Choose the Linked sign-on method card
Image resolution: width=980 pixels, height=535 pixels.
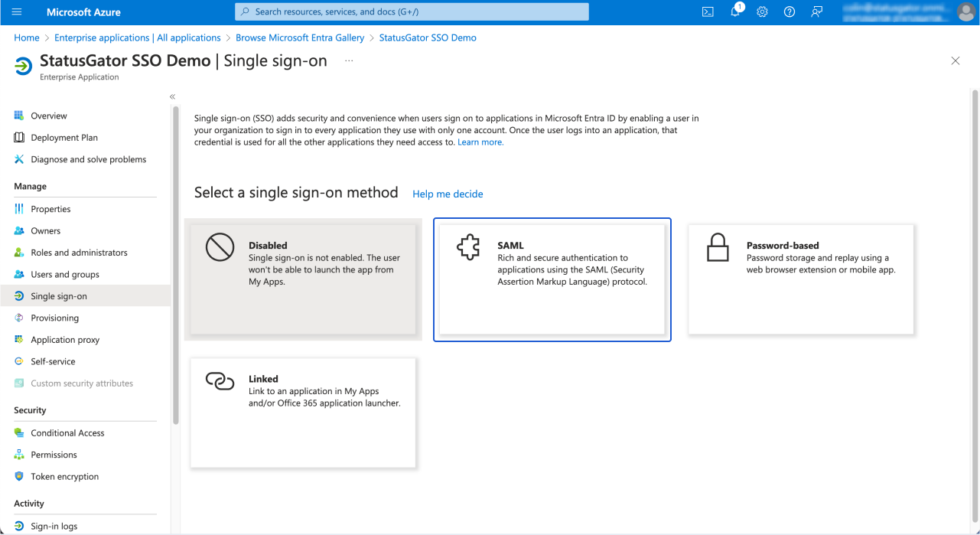[x=303, y=413]
